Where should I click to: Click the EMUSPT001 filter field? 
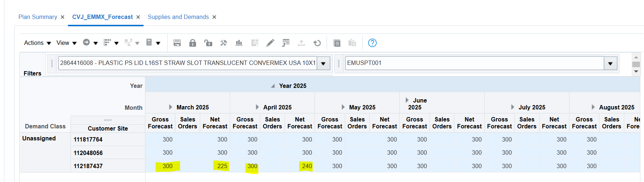pos(475,63)
